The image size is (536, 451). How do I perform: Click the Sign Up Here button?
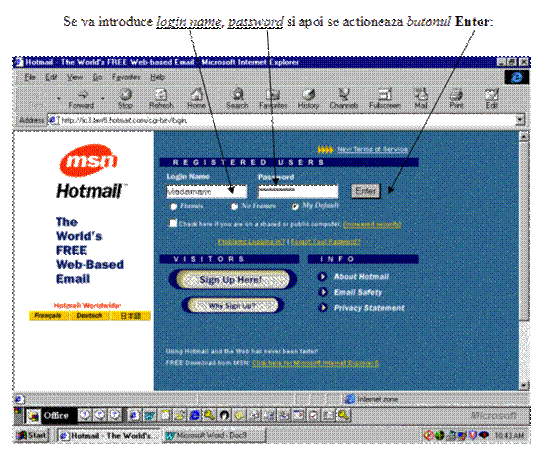(x=232, y=280)
